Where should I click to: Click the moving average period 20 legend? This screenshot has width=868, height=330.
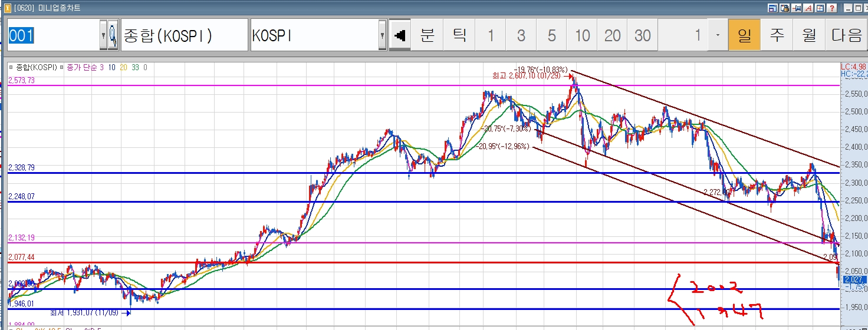(123, 67)
